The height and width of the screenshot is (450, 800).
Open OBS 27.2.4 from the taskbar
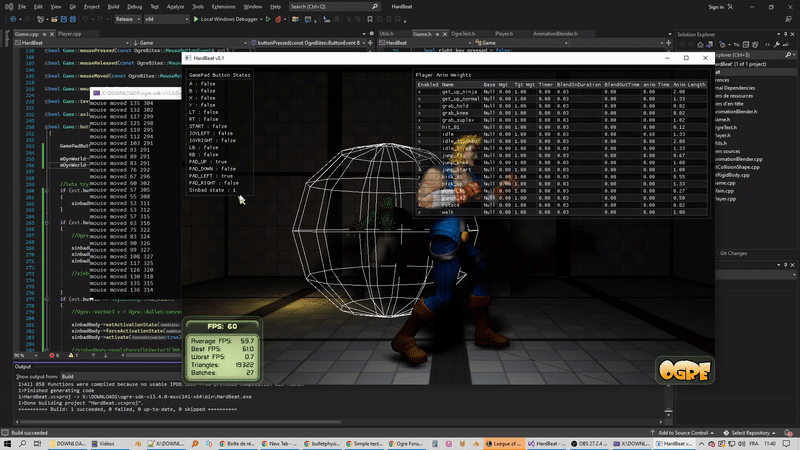tap(588, 444)
